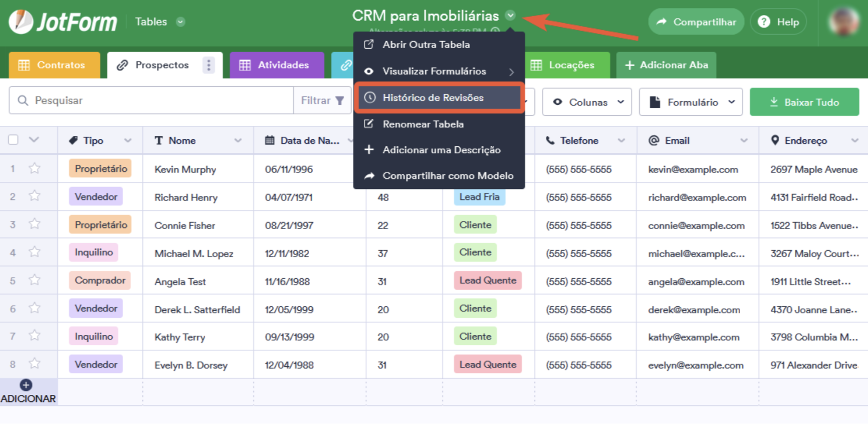Click the Locações tab grid icon
The width and height of the screenshot is (868, 427).
[x=536, y=65]
